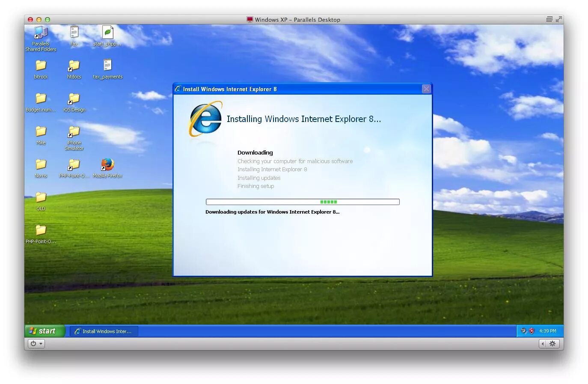Click 'Installing Internet Explorer 8' step text
588x384 pixels.
[272, 169]
